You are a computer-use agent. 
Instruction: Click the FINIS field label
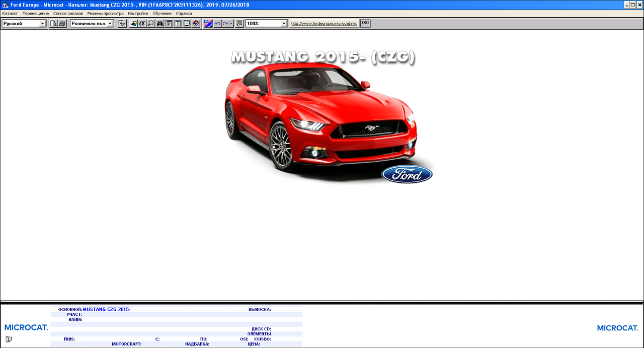[69, 339]
